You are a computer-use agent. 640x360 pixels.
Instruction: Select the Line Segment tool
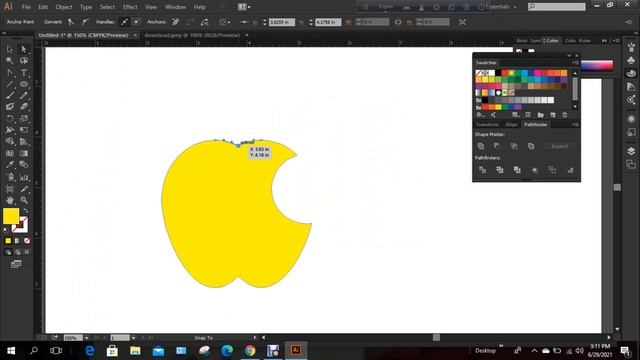(x=9, y=84)
